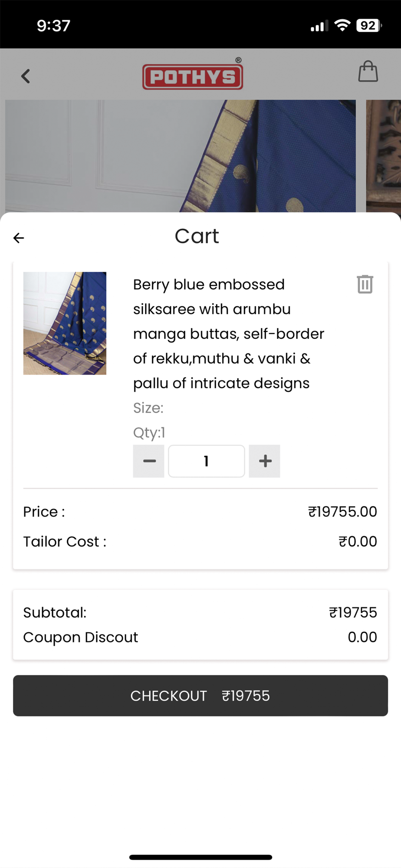Increase quantity with the plus button
This screenshot has width=401, height=868.
[x=265, y=461]
